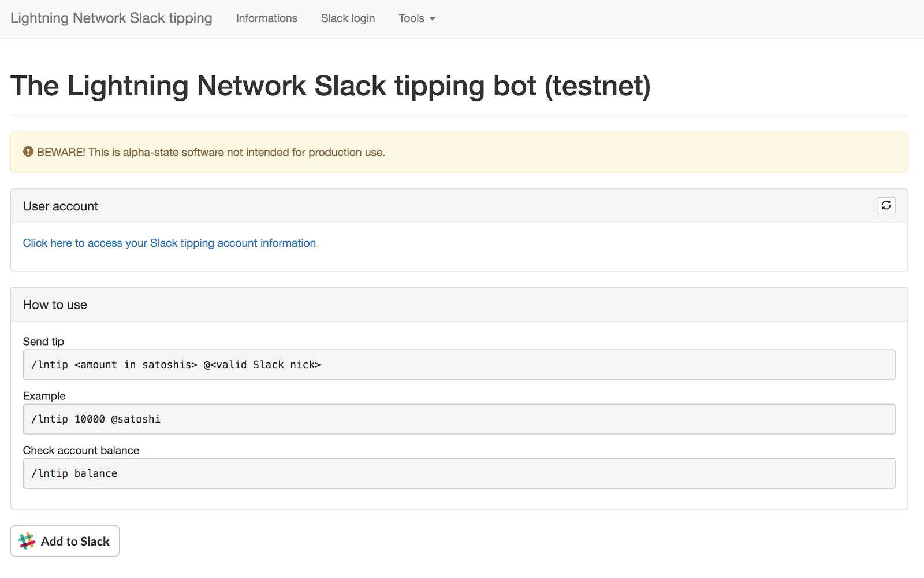Click the refresh icon in User account panel
Screen dimensions: 924x578
point(886,205)
